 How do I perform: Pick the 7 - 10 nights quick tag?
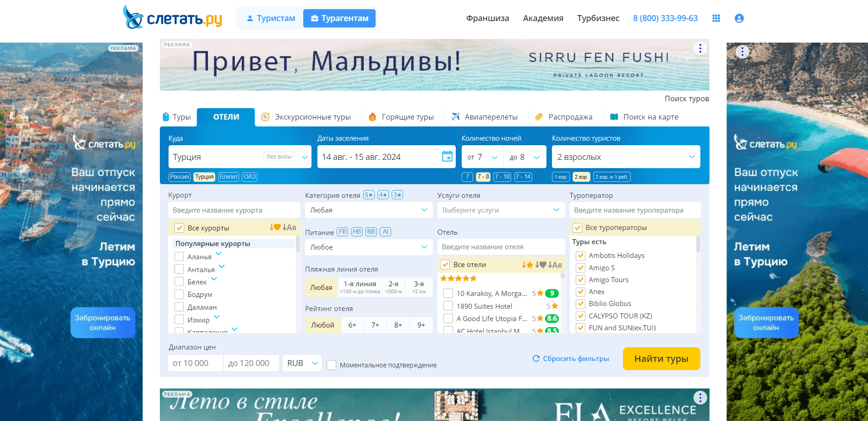click(x=502, y=177)
